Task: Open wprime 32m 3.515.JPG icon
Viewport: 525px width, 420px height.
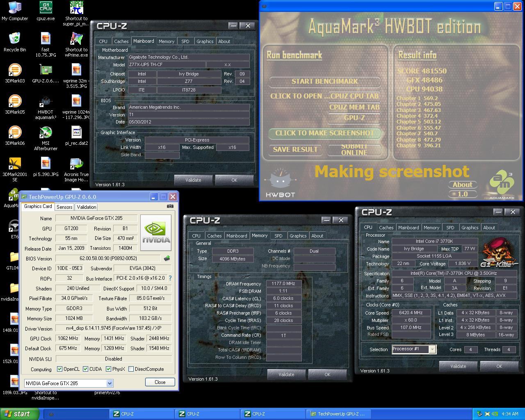Action: coord(76,76)
